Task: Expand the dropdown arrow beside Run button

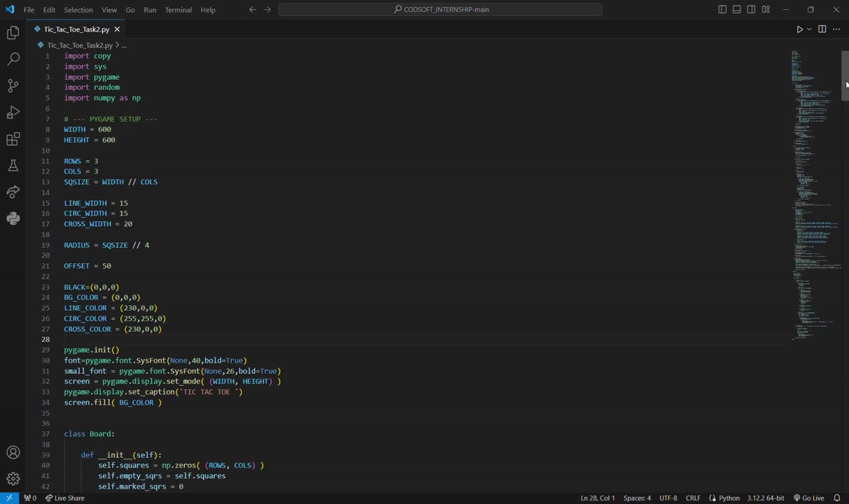Action: [809, 29]
